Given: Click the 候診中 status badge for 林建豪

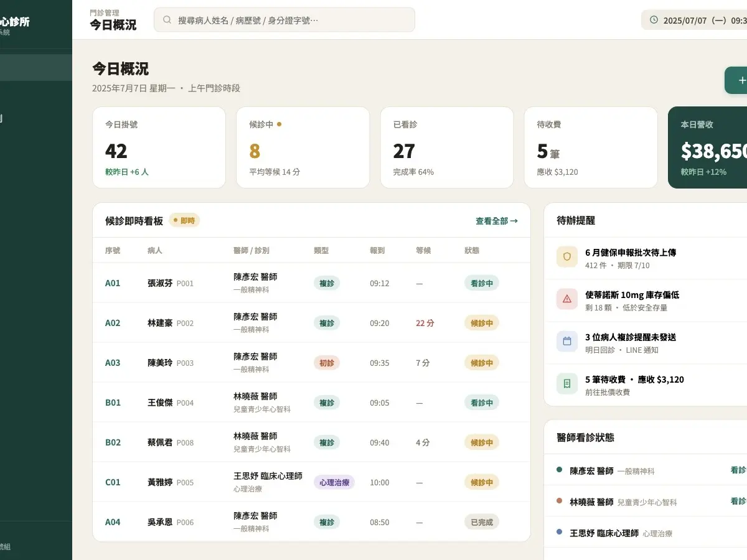Looking at the screenshot, I should click(482, 323).
